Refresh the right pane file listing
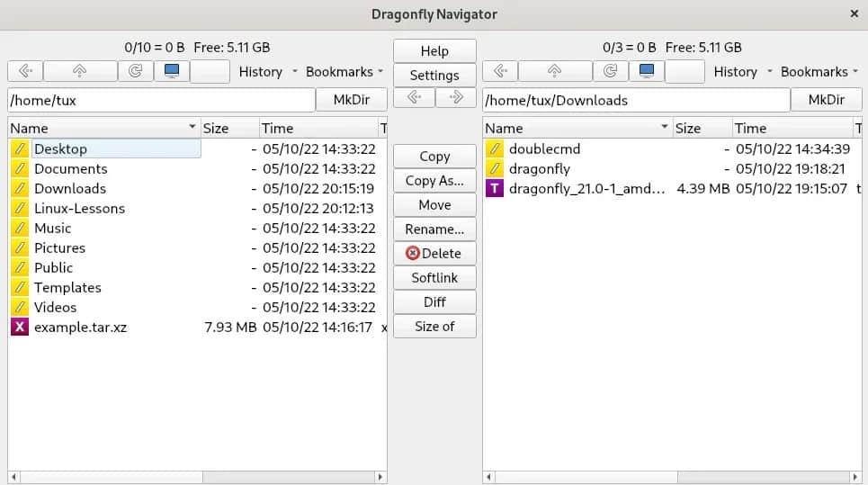 (610, 71)
